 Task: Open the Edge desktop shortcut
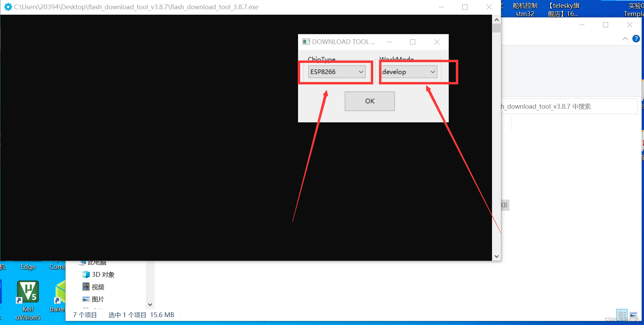pos(28,267)
